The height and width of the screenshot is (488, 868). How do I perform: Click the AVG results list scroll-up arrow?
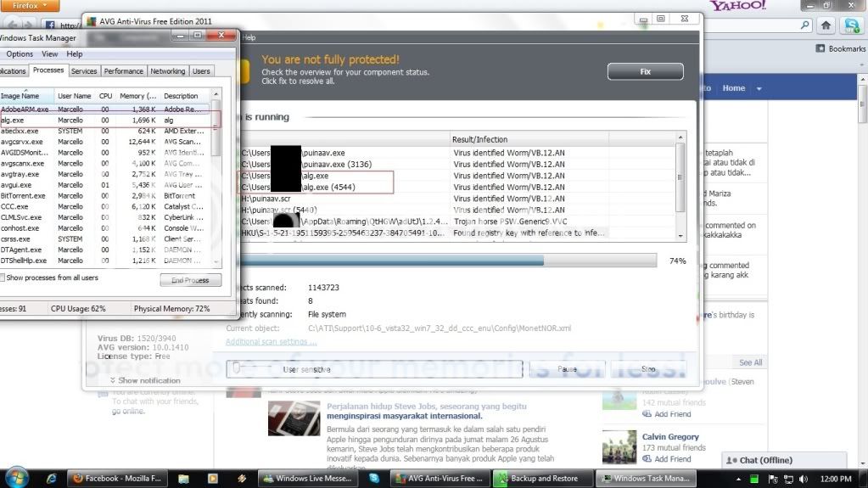[x=680, y=137]
